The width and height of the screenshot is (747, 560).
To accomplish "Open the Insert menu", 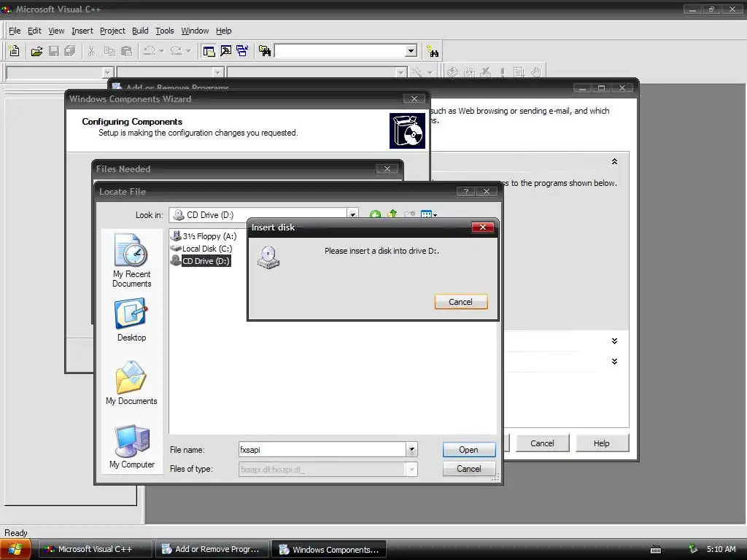I will 82,31.
